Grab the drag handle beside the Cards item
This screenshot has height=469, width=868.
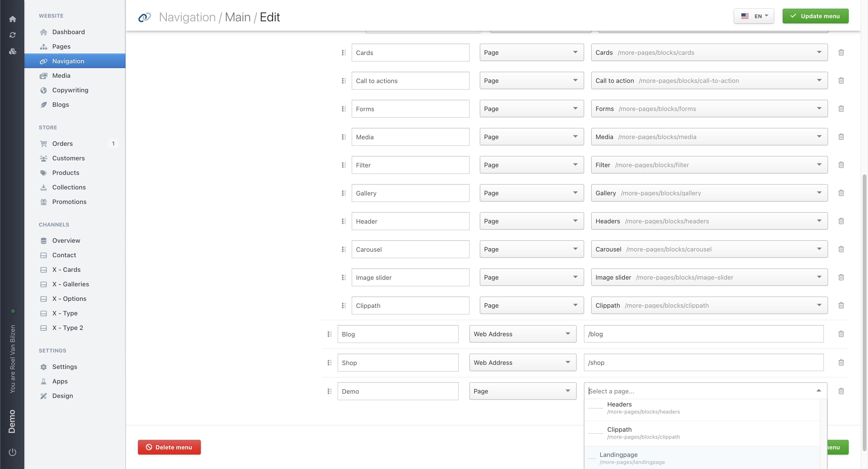pos(344,53)
